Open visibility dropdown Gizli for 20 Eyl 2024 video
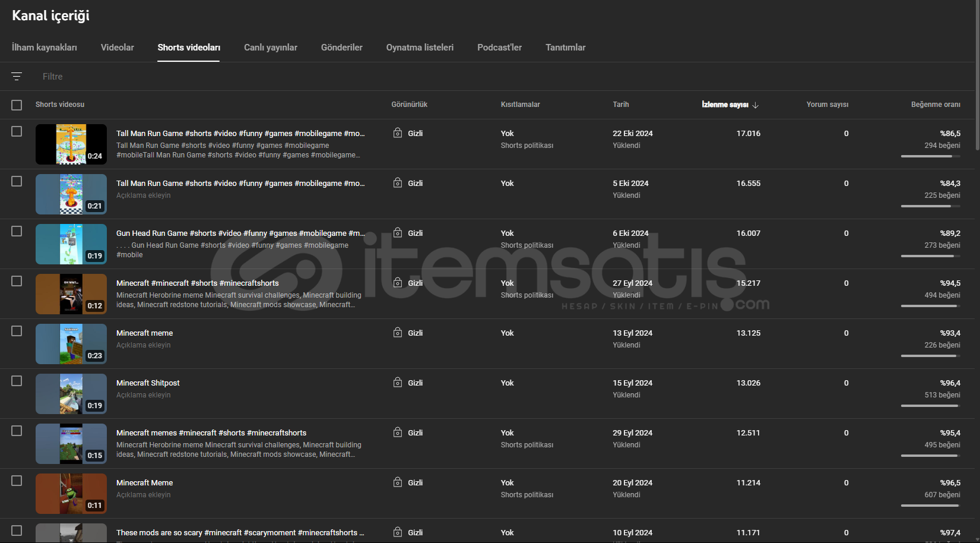Screen dimensions: 980x543 [415, 483]
